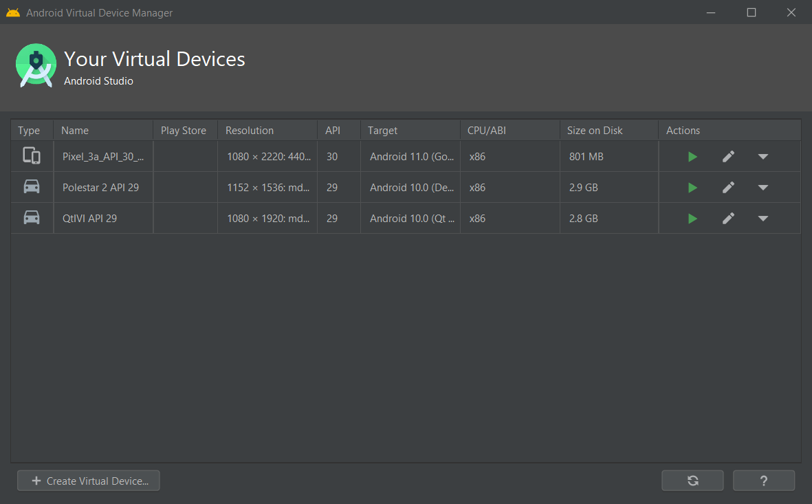Click the pencil icon for QtIVI API 29

[728, 219]
